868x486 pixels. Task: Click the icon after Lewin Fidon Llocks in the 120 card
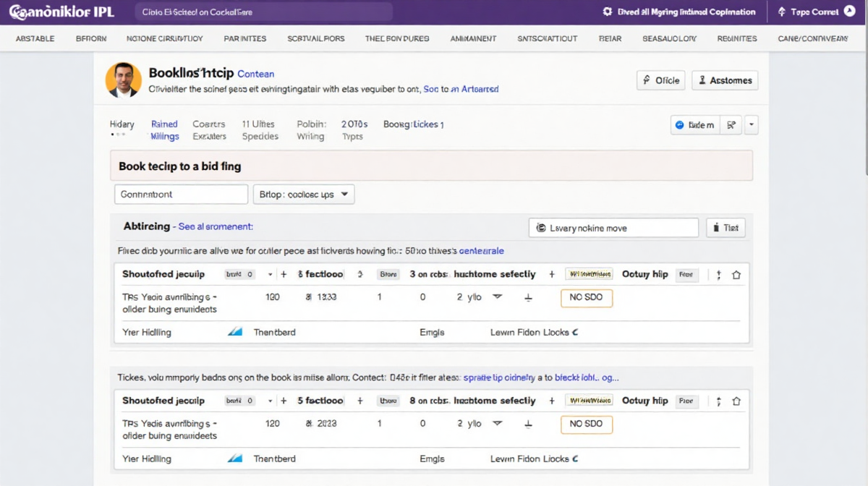click(575, 459)
